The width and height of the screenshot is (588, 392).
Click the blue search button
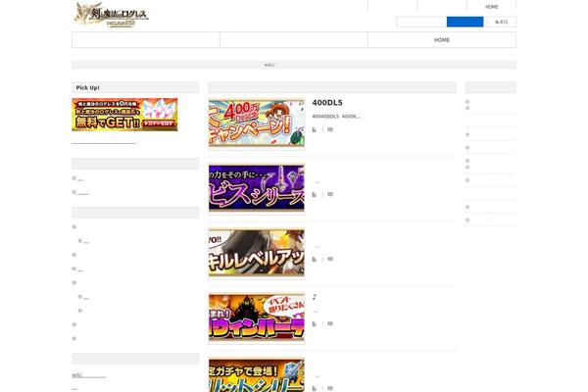(465, 22)
